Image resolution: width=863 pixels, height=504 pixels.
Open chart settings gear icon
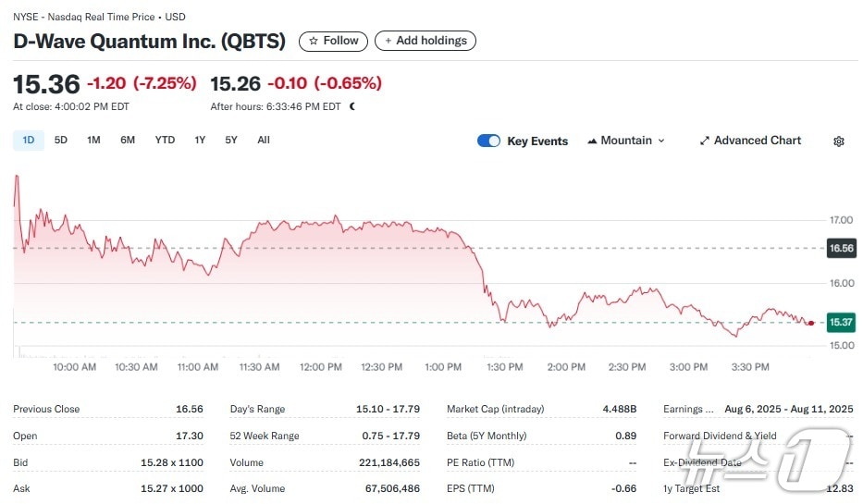click(839, 141)
